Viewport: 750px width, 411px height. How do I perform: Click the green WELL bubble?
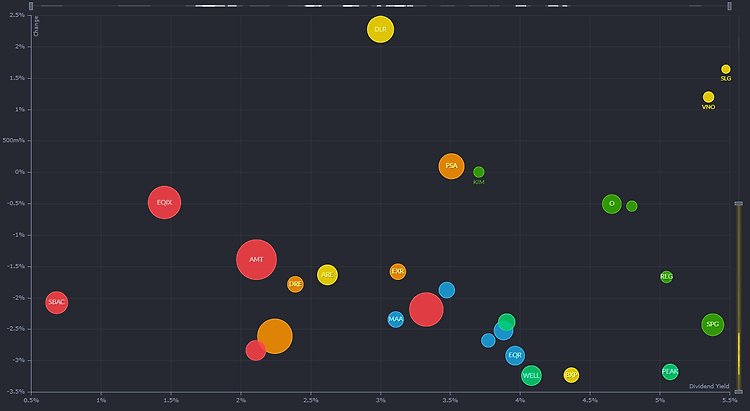point(531,376)
